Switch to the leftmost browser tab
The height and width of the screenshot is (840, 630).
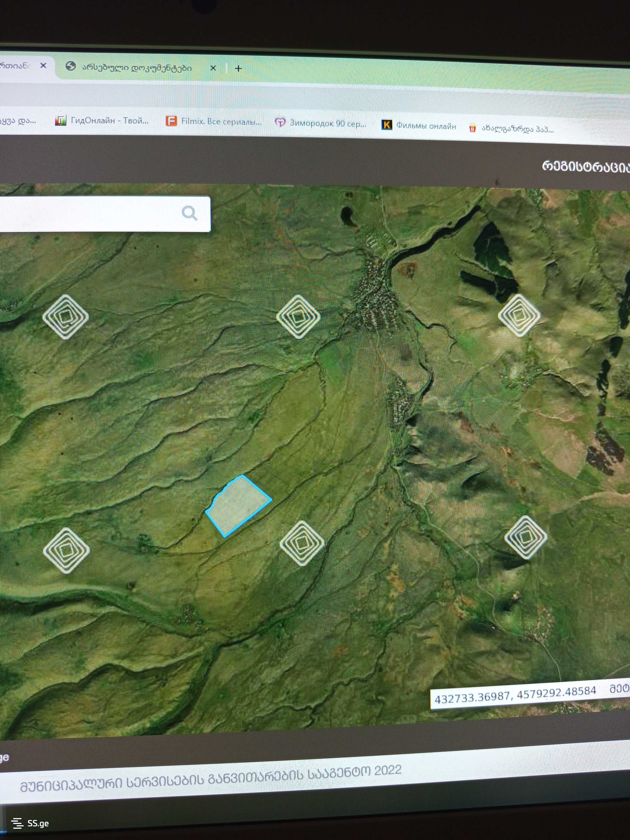coord(15,65)
